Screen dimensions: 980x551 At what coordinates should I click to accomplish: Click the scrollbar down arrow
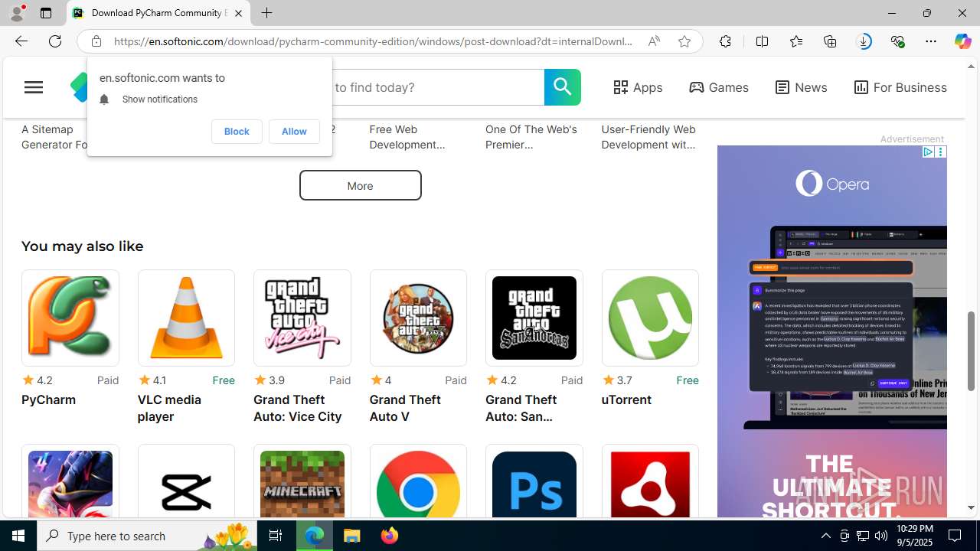point(972,507)
